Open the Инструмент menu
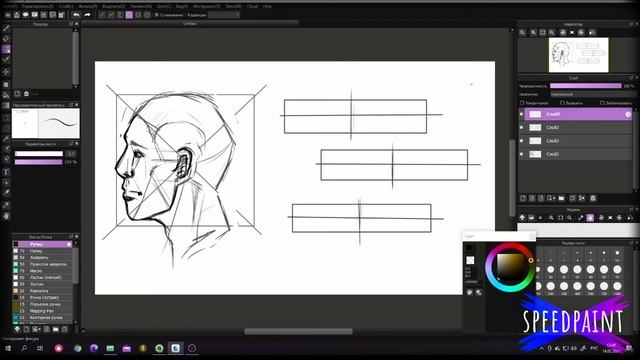 [x=207, y=7]
